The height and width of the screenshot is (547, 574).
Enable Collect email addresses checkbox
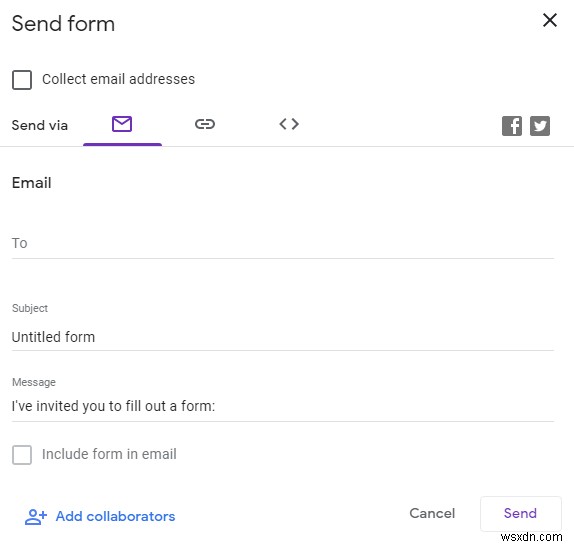point(22,79)
